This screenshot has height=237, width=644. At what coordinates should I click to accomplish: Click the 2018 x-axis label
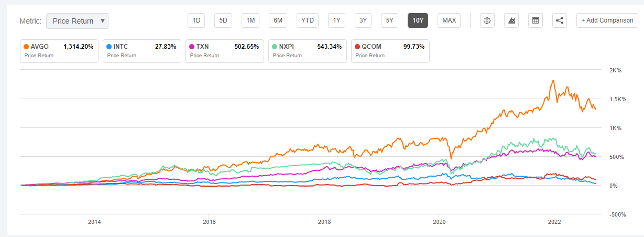(324, 222)
